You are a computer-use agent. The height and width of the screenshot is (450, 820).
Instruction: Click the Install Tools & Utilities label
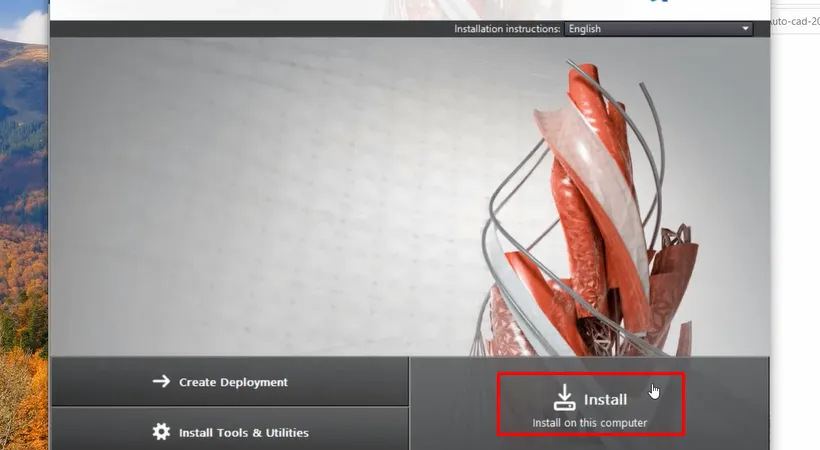[x=244, y=433]
